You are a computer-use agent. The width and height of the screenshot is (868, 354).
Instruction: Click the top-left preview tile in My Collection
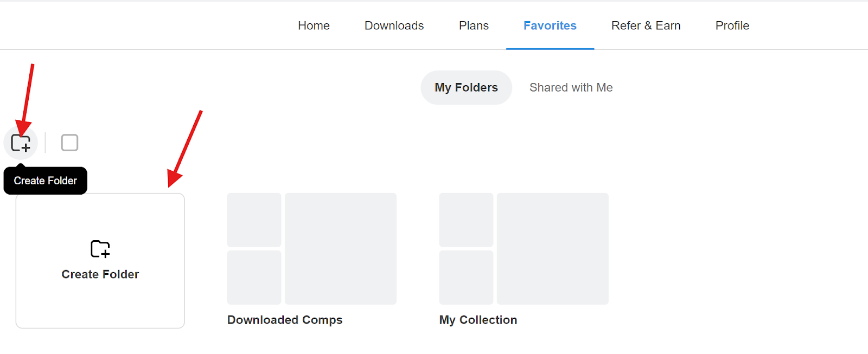click(x=466, y=220)
